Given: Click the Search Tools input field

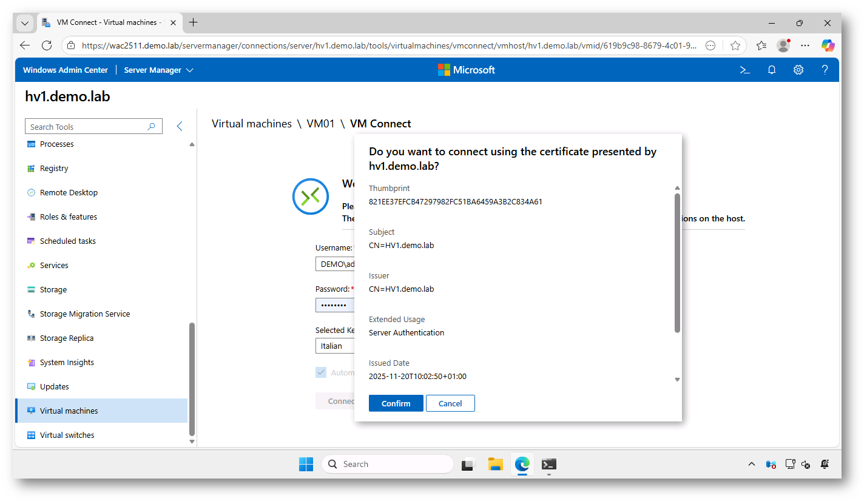Looking at the screenshot, I should 88,127.
